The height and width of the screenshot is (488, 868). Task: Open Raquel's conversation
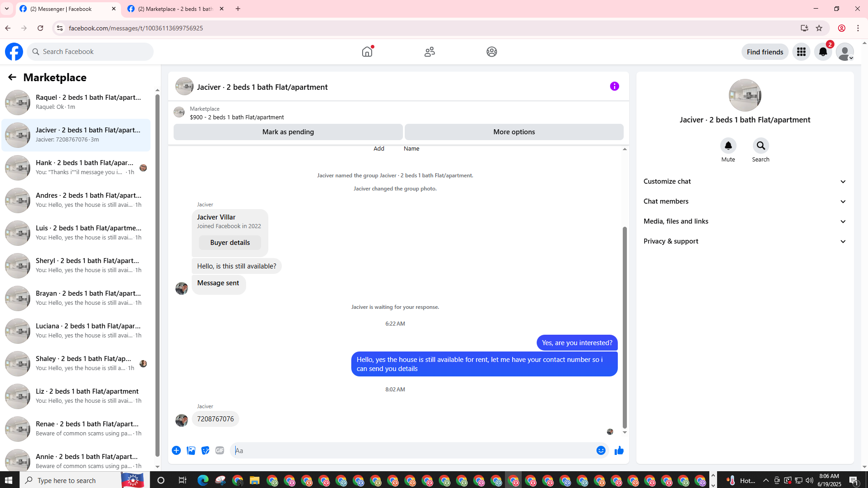76,102
